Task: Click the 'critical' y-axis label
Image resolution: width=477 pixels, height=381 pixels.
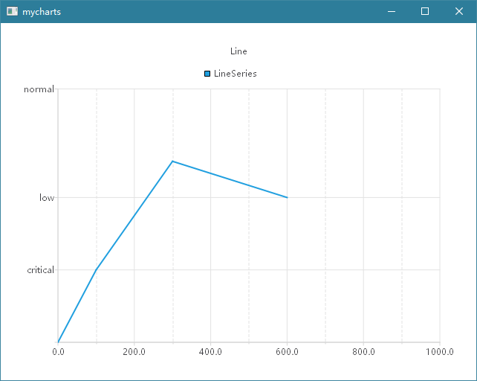Action: pyautogui.click(x=40, y=270)
